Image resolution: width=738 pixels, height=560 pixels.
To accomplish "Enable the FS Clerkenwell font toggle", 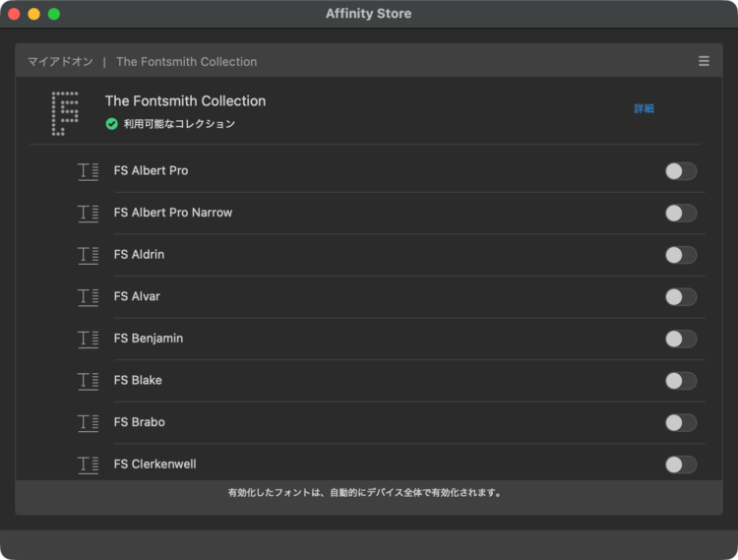I will tap(680, 465).
